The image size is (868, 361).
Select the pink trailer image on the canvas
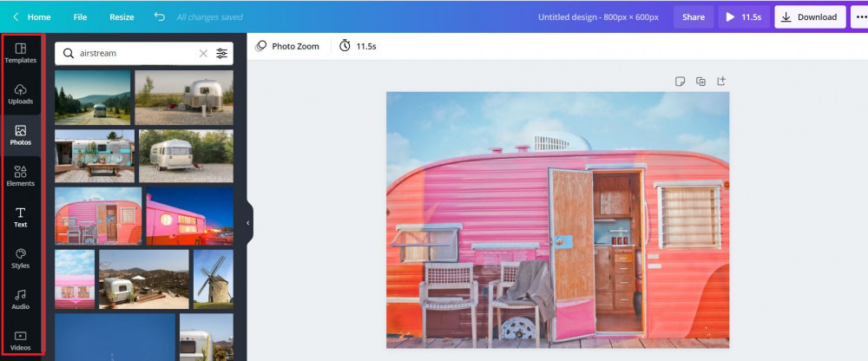(x=557, y=220)
